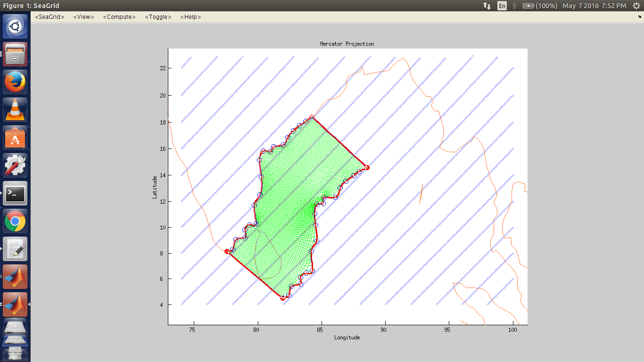Screen dimensions: 644x362
Task: Open the <SeaGrid> menu
Action: click(50, 17)
